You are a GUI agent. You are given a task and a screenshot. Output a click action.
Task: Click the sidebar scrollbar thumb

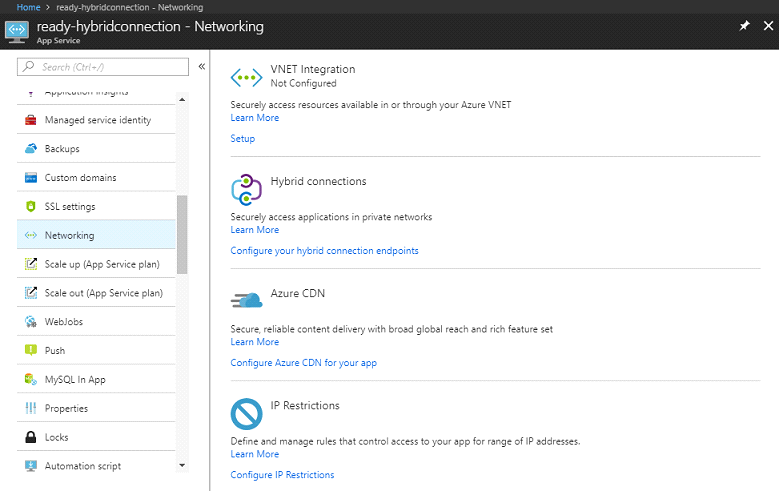coord(182,235)
